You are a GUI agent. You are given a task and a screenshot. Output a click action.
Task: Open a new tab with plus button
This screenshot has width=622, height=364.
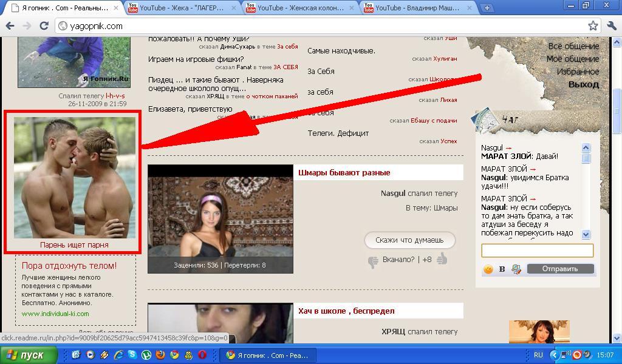pyautogui.click(x=487, y=7)
